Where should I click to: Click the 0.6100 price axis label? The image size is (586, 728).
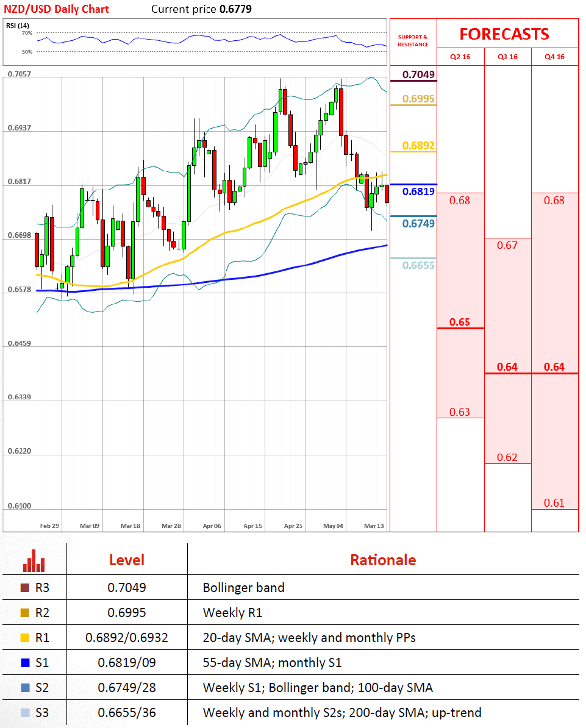20,506
